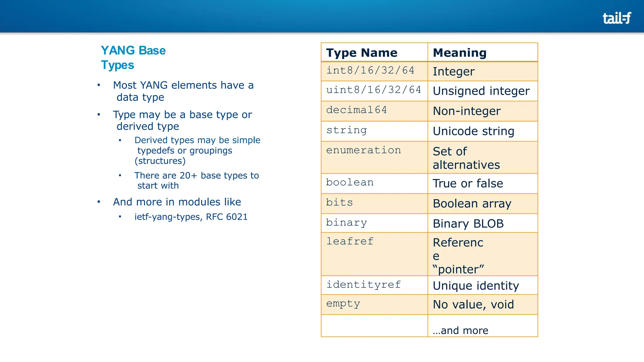
Task: Select the 'Reference "pointer"' cell
Action: click(483, 254)
